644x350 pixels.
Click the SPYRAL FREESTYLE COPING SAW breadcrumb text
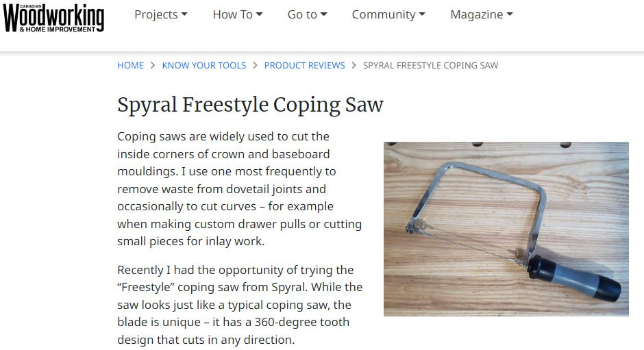pos(430,66)
